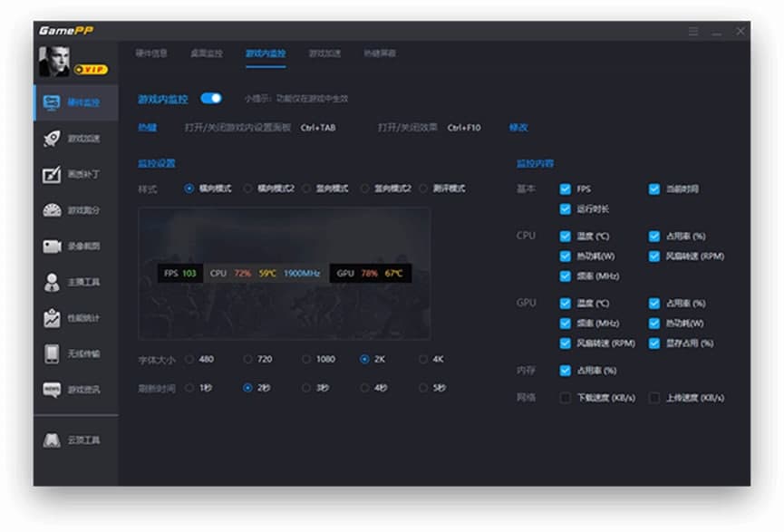Uncheck GPU 热功耗(W) checkbox
This screenshot has width=784, height=532.
pos(654,323)
